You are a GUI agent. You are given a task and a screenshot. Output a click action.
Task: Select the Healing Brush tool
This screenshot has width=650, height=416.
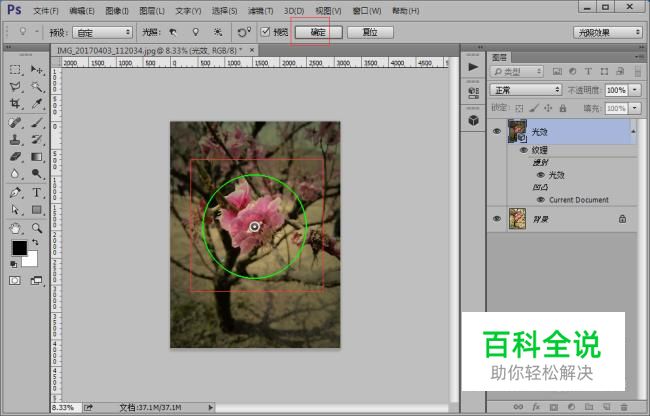coord(15,123)
